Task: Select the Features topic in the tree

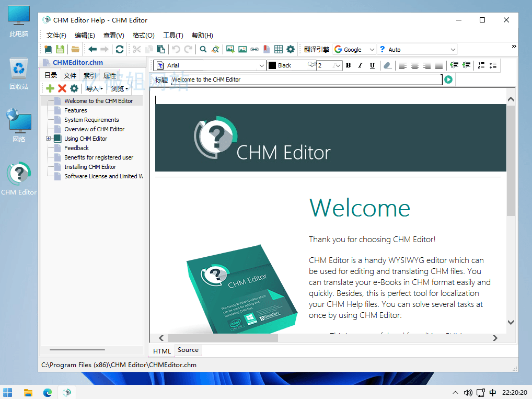Action: click(76, 110)
